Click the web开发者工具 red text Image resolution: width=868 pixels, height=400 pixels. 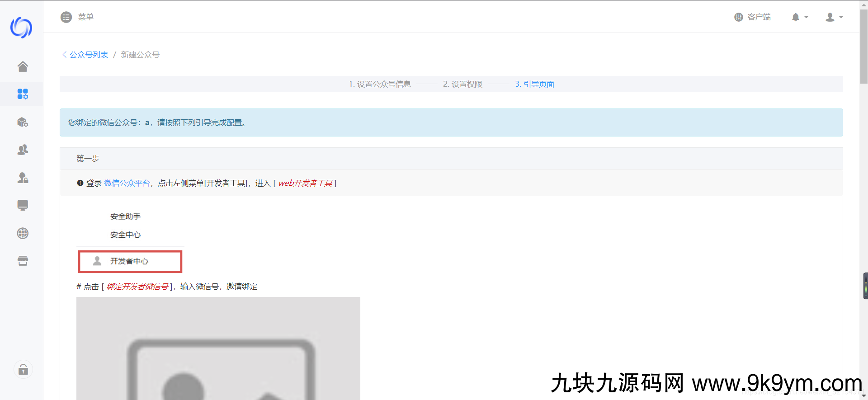tap(305, 183)
